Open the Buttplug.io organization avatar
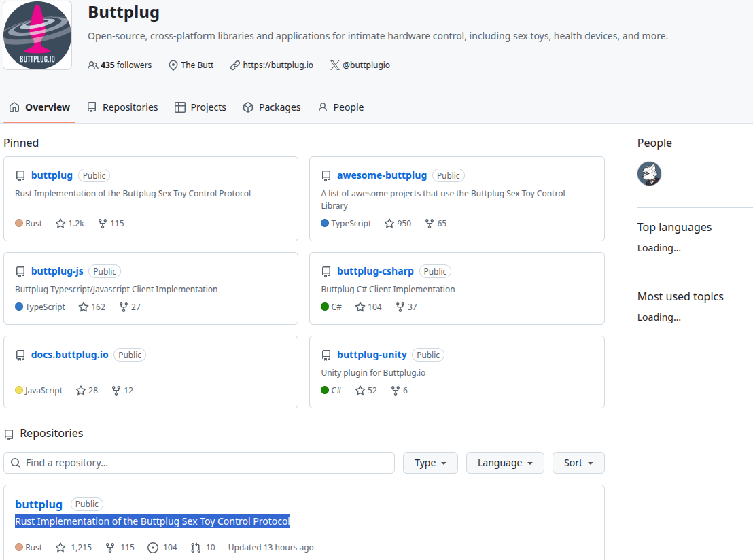 pos(37,35)
